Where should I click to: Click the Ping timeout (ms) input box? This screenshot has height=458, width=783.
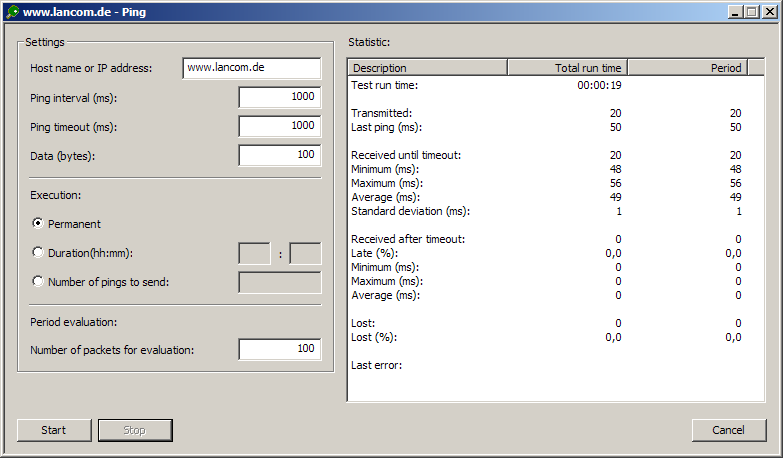click(279, 126)
